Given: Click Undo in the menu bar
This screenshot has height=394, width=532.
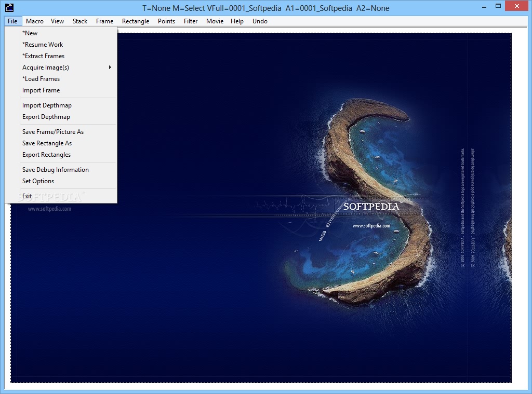Looking at the screenshot, I should tap(260, 21).
